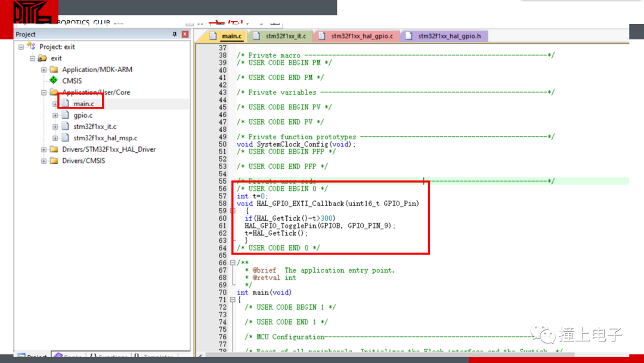Click the exit target folder icon
Viewport: 644px width, 363px height.
42,58
